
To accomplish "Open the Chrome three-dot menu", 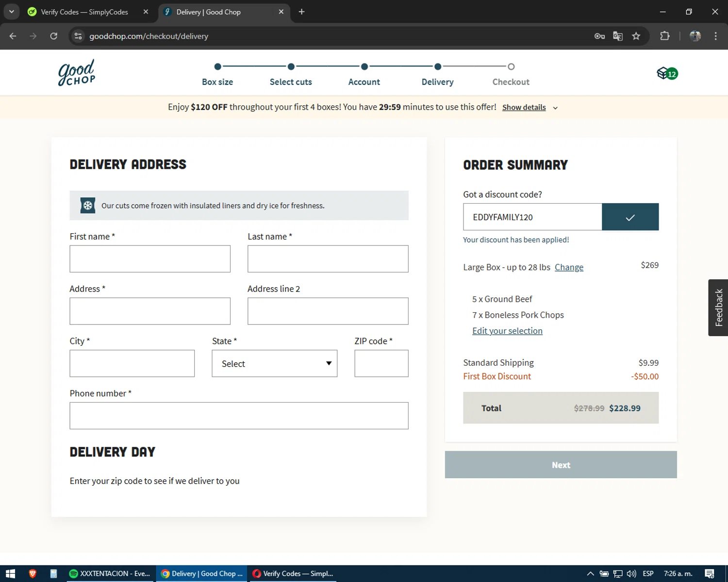I will click(715, 36).
